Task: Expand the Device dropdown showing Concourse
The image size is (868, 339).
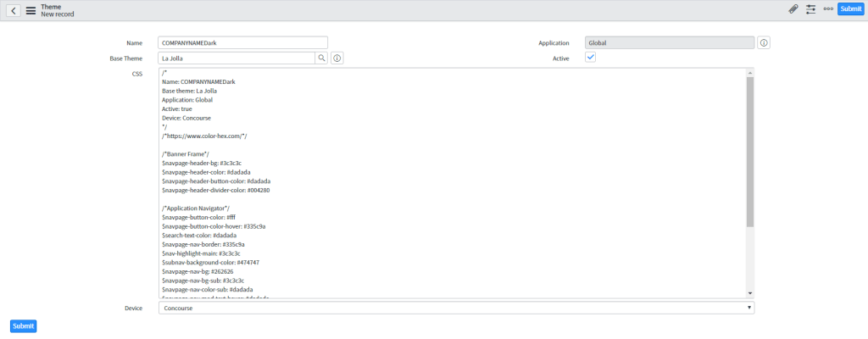Action: [x=456, y=308]
